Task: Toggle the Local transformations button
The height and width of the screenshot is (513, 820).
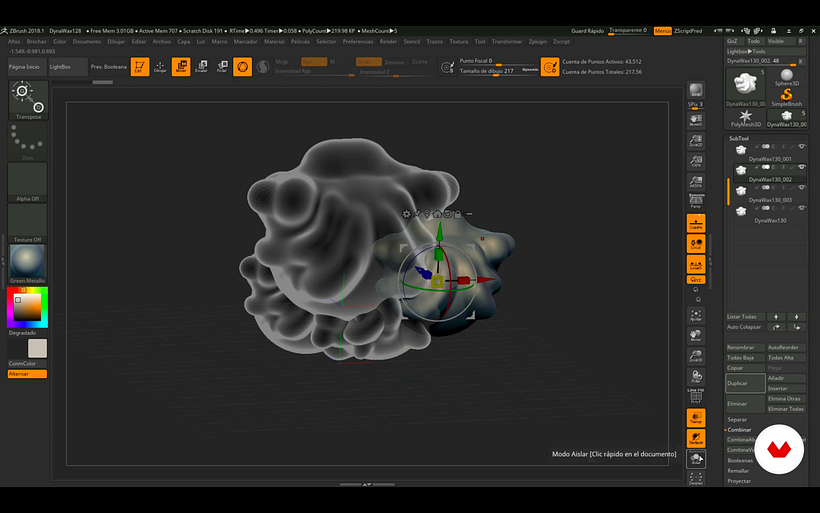Action: (x=696, y=244)
